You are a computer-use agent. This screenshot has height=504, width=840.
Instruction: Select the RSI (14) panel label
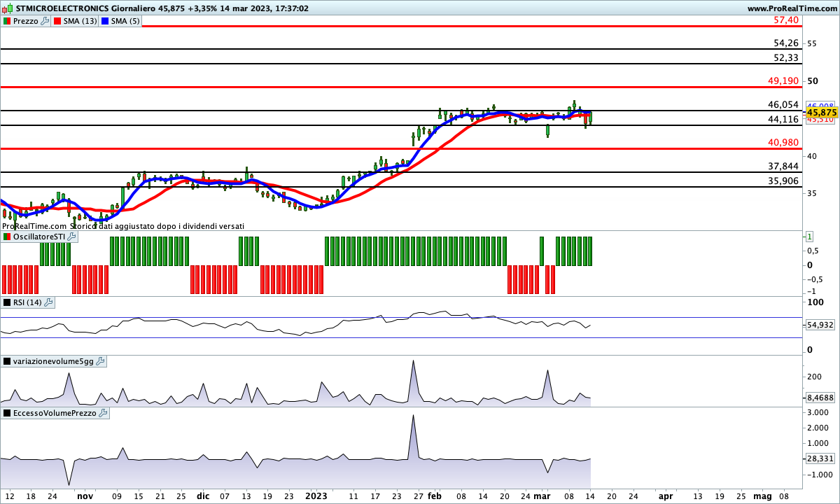(x=28, y=302)
